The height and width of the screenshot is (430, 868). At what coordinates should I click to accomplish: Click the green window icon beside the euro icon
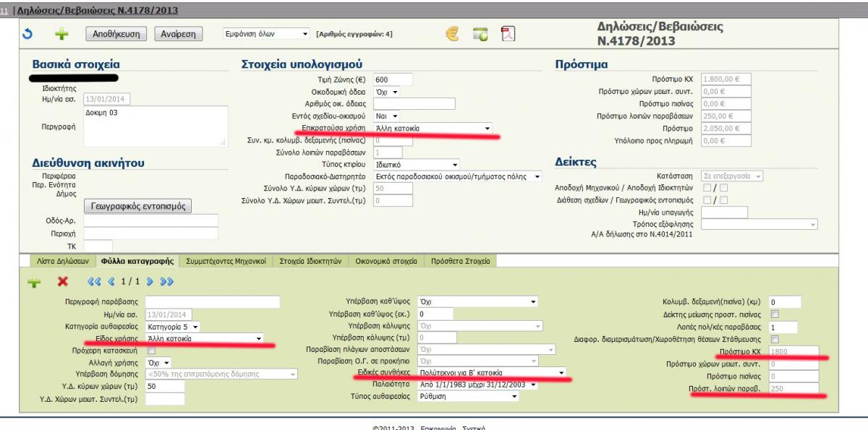click(481, 34)
